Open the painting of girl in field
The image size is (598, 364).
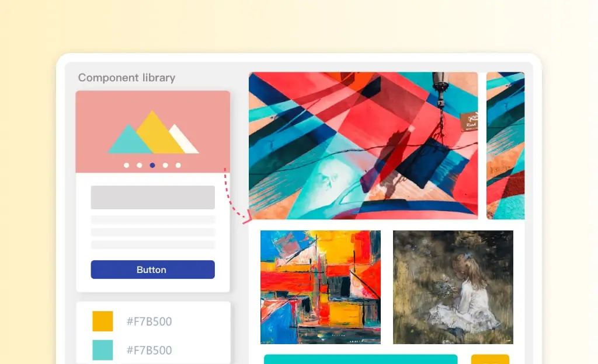pyautogui.click(x=453, y=287)
